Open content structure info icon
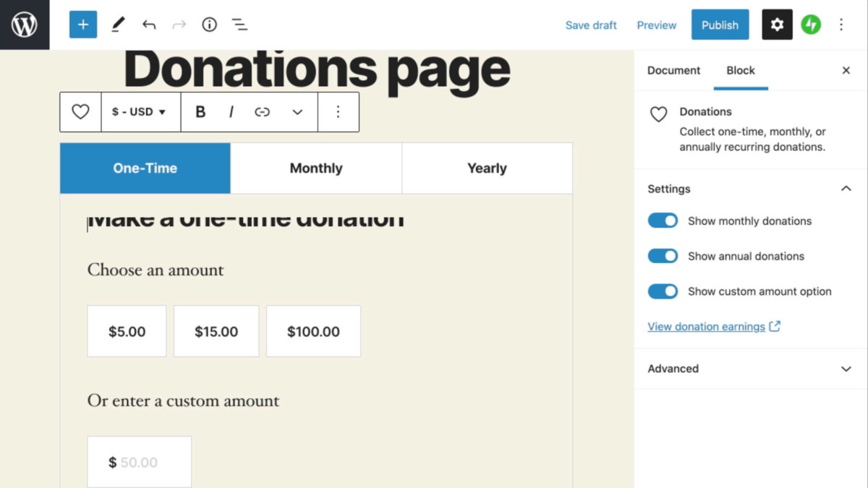 click(209, 25)
